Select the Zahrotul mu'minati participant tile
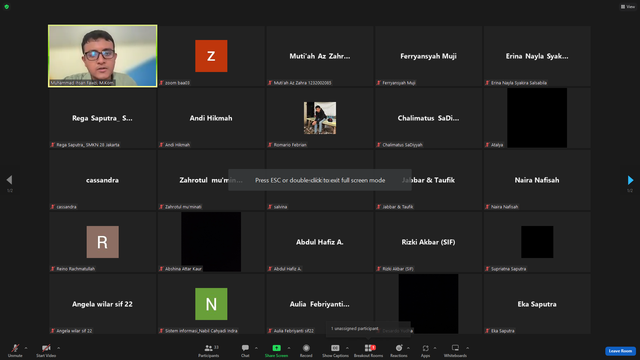Image resolution: width=640 pixels, height=360 pixels. (x=211, y=180)
